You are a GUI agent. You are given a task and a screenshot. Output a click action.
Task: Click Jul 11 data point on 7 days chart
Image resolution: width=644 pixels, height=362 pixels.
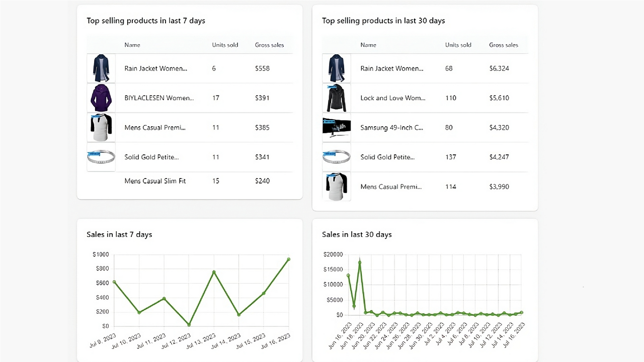tap(164, 299)
